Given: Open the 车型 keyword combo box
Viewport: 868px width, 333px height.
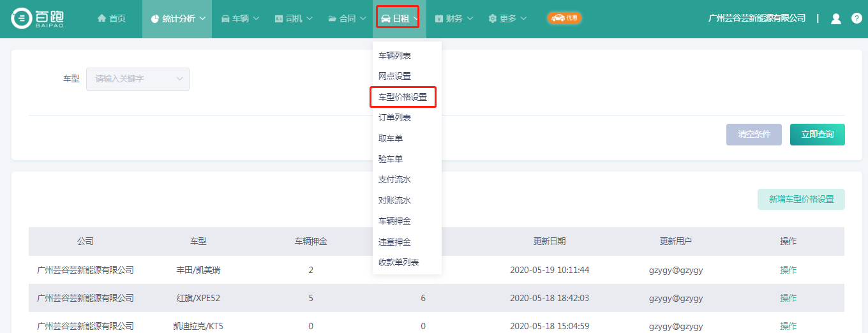Looking at the screenshot, I should pyautogui.click(x=137, y=79).
